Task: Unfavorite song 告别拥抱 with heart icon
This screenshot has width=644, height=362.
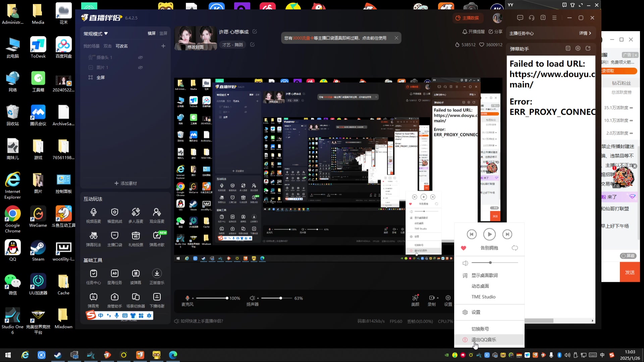Action: tap(464, 248)
